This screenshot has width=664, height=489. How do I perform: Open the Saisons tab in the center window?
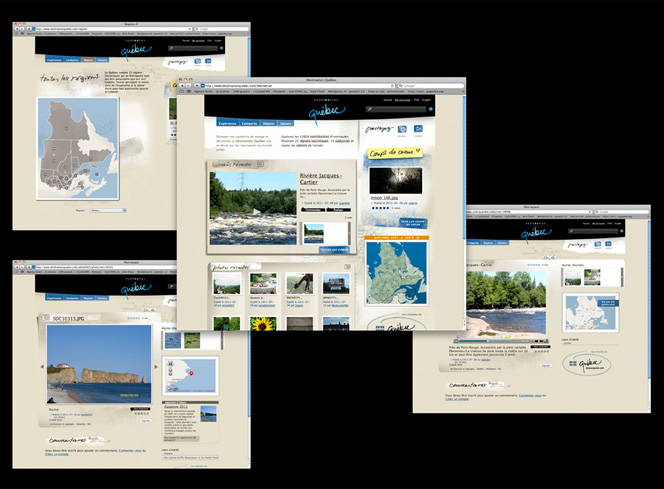(286, 123)
